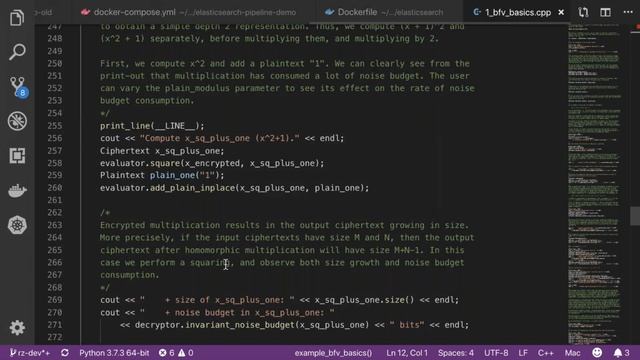Viewport: 640px width, 360px height.
Task: Open the editor More Actions menu
Action: click(628, 12)
